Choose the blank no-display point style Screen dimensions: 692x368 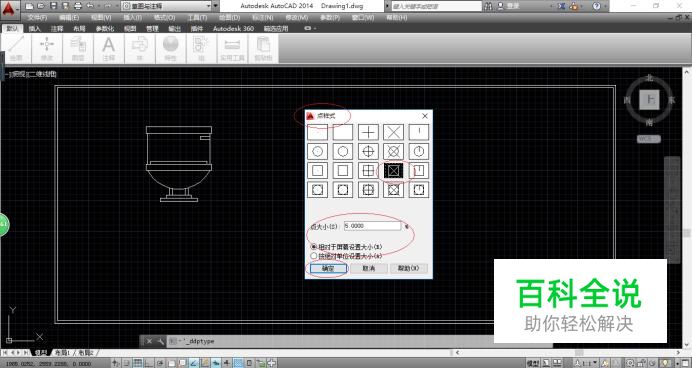(x=343, y=132)
